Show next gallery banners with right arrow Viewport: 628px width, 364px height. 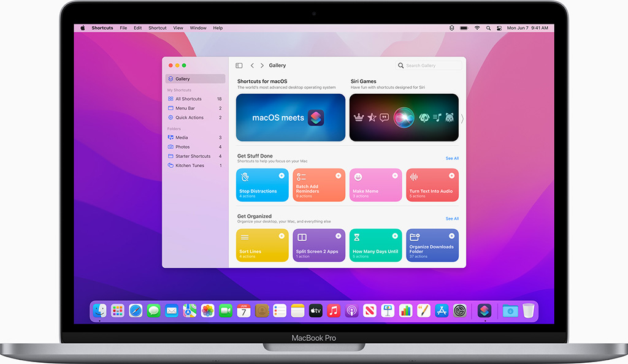coord(462,118)
